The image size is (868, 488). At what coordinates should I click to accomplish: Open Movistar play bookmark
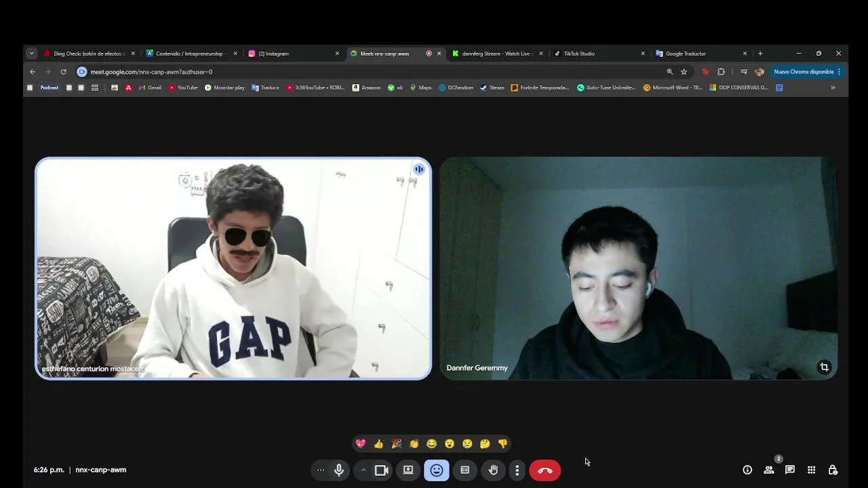(x=224, y=87)
